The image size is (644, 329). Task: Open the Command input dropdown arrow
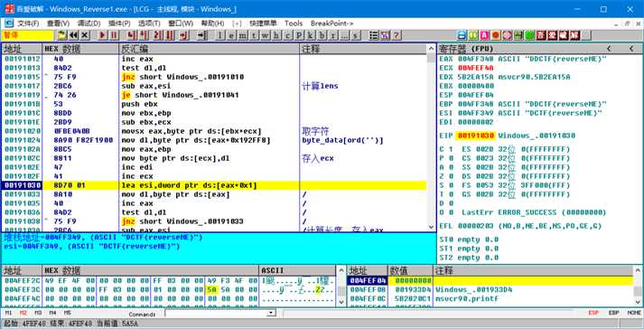[x=271, y=314]
